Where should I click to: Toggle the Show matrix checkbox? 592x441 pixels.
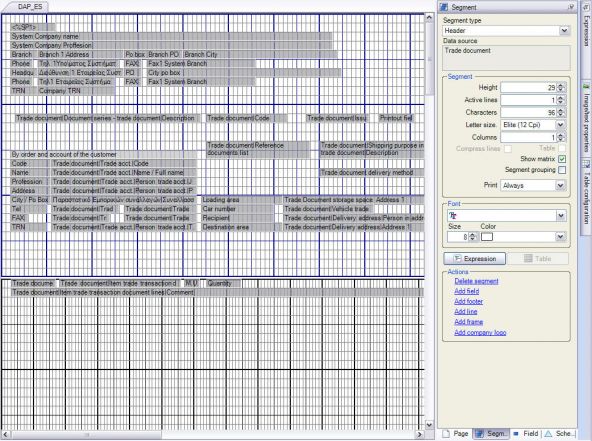click(x=562, y=159)
